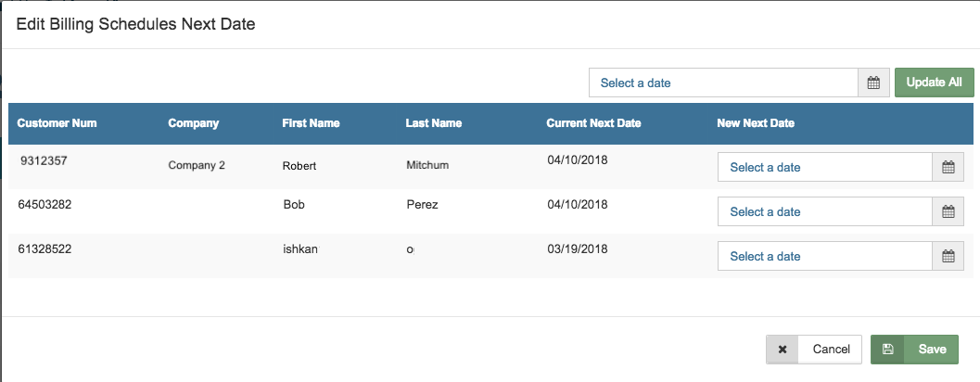980x382 pixels.
Task: Click the New Next Date column header
Action: click(756, 123)
